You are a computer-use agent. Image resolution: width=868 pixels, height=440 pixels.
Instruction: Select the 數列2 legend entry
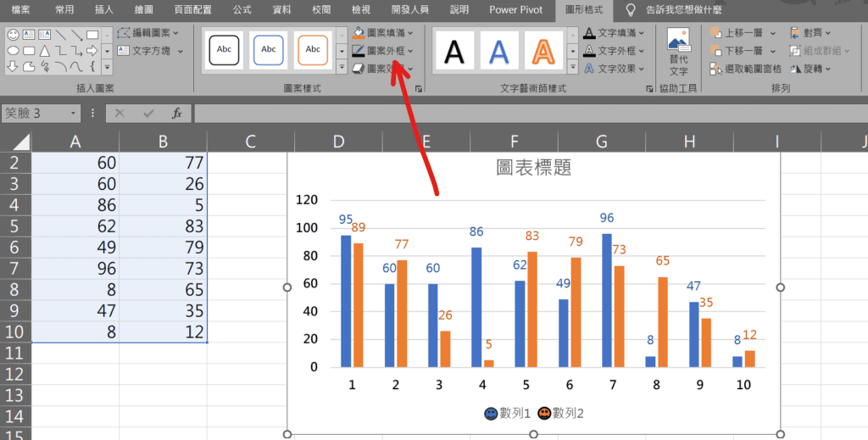pos(561,414)
